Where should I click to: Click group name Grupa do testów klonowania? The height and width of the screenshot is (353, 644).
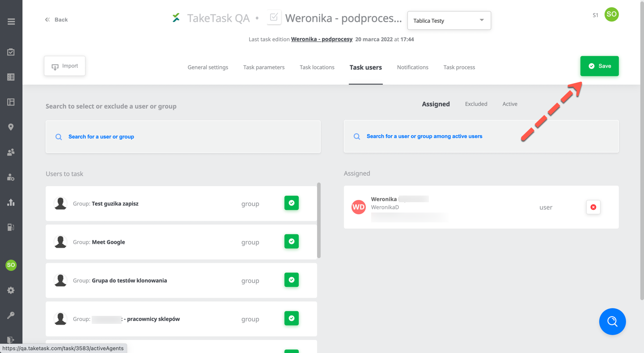click(129, 281)
